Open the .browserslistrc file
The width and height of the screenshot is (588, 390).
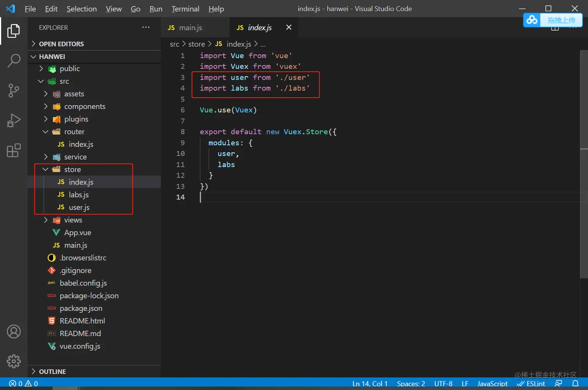[x=94, y=258]
